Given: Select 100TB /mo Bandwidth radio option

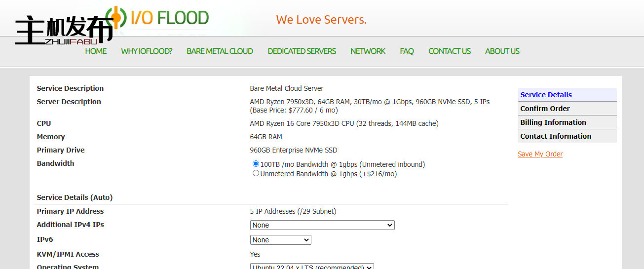Looking at the screenshot, I should [x=256, y=164].
